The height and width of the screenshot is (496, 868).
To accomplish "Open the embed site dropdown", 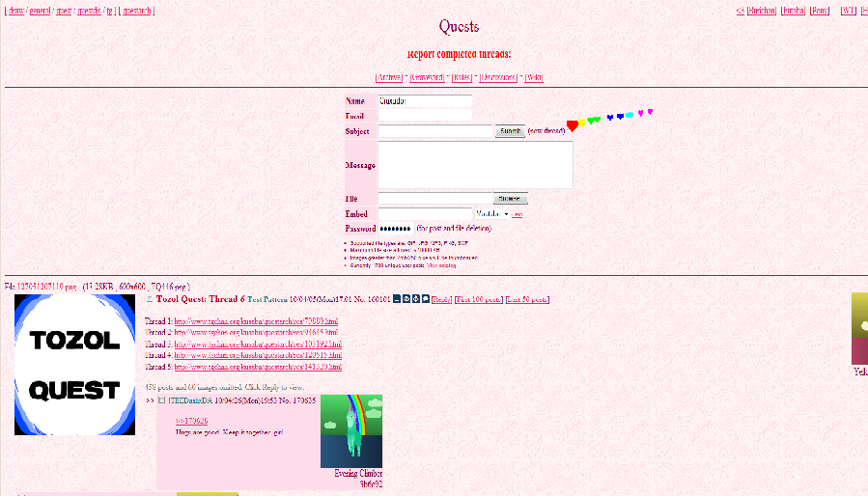I will tap(491, 213).
